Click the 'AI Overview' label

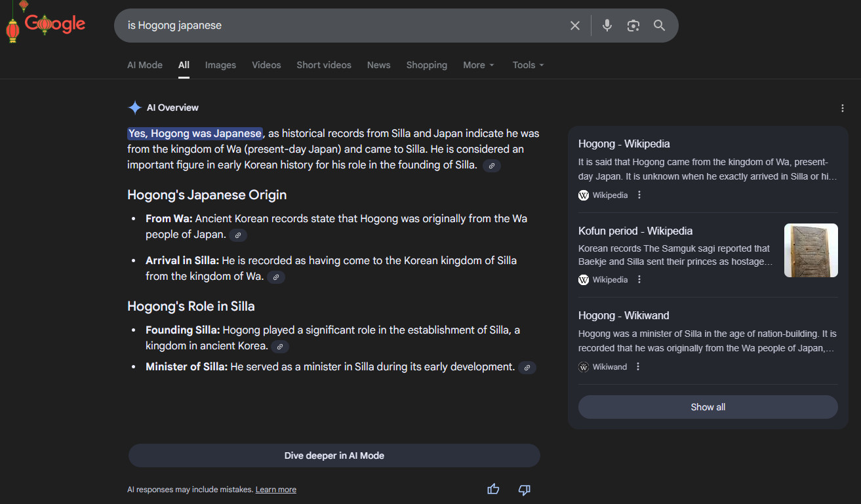(172, 107)
